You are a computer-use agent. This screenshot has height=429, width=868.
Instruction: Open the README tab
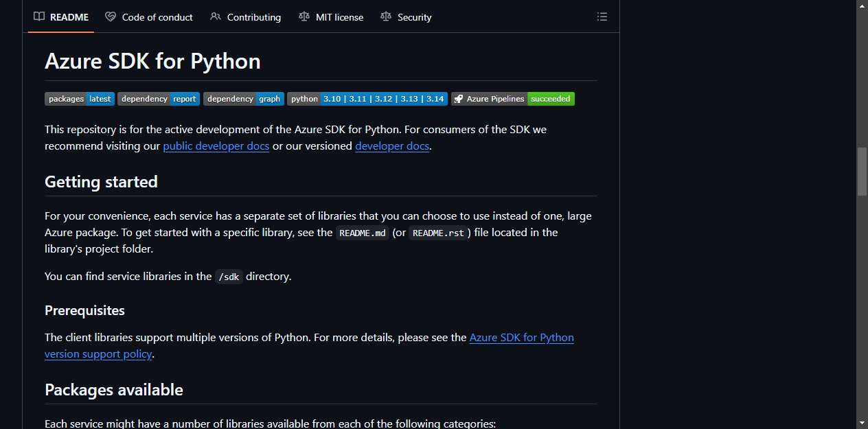click(61, 17)
